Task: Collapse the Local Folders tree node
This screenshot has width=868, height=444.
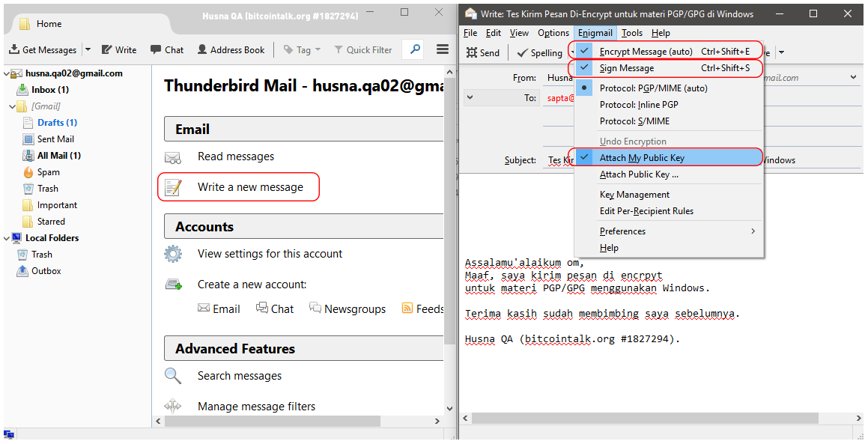Action: click(7, 238)
